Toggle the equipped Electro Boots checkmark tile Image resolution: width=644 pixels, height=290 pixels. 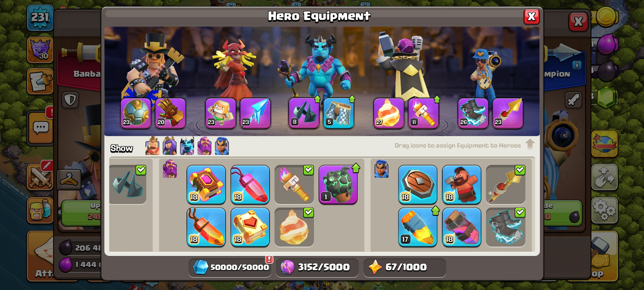point(506,227)
